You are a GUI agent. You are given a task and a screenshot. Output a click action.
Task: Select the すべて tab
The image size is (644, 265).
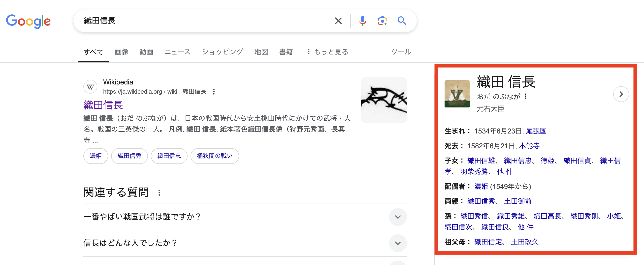(94, 52)
